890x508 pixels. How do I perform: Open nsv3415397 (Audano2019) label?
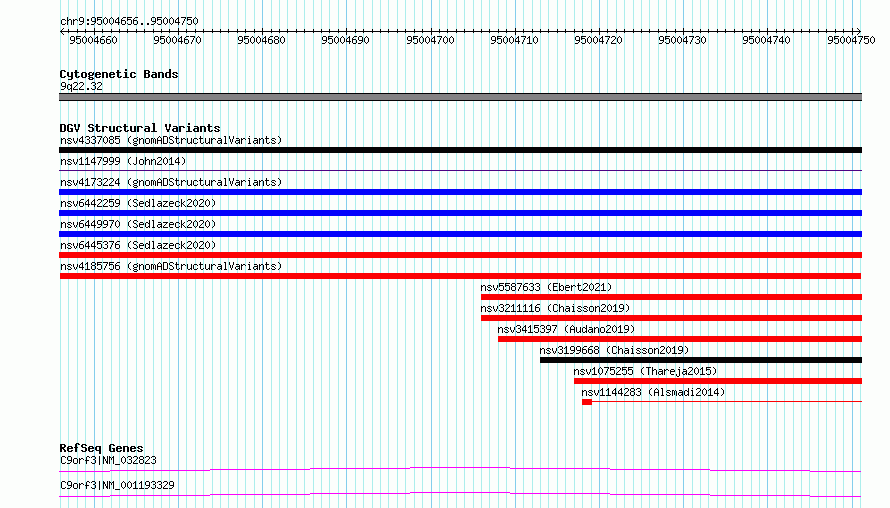click(566, 329)
